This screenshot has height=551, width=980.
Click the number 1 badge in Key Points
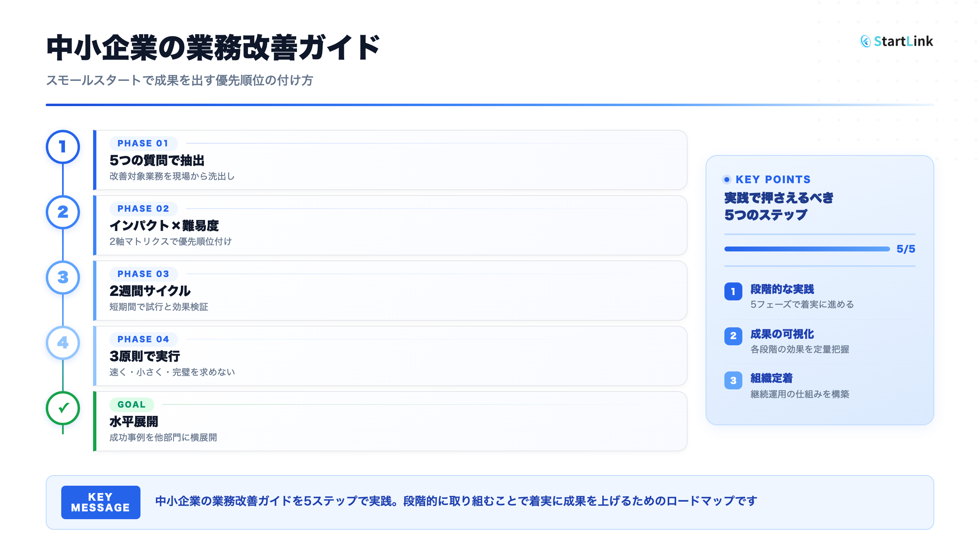(733, 291)
